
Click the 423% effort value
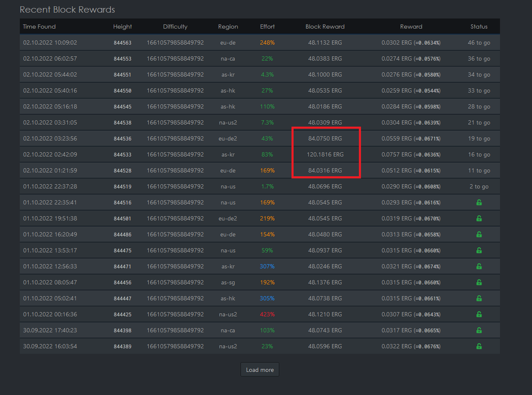(267, 314)
